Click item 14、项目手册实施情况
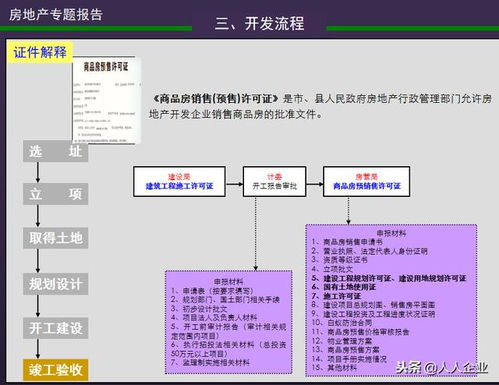 click(x=349, y=359)
